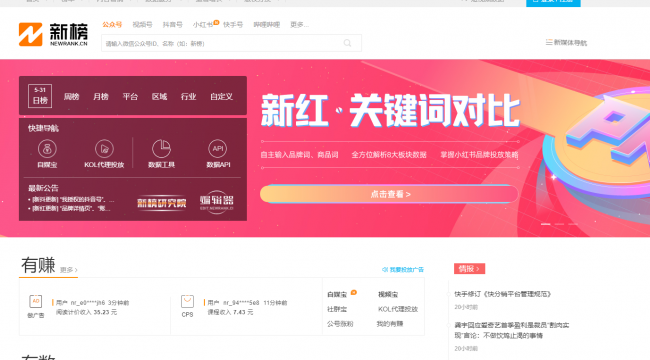This screenshot has height=360, width=650.
Task: Click the 新红·关键词对比 banner title
Action: [x=390, y=110]
